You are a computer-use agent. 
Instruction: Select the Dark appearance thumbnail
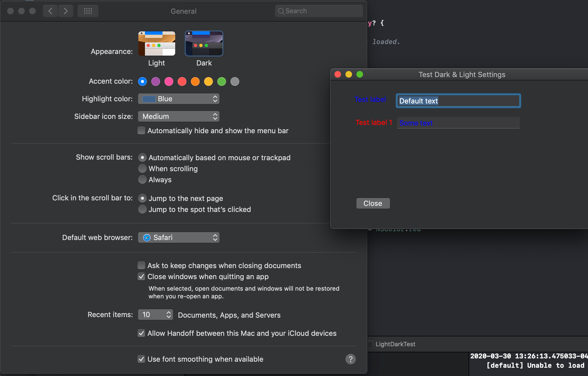click(x=204, y=43)
